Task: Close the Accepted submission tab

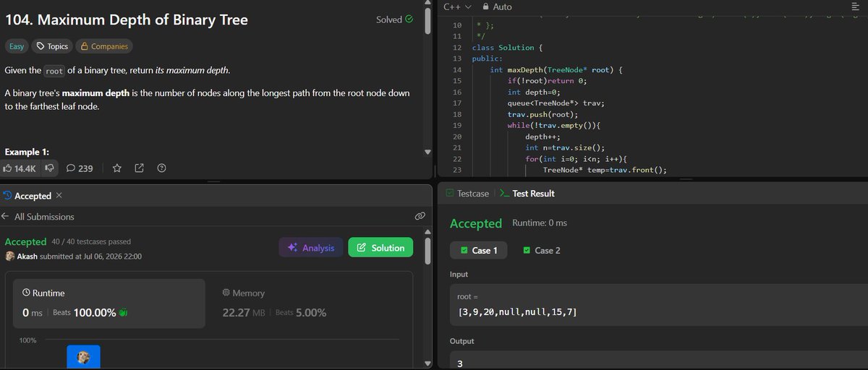Action: [59, 196]
